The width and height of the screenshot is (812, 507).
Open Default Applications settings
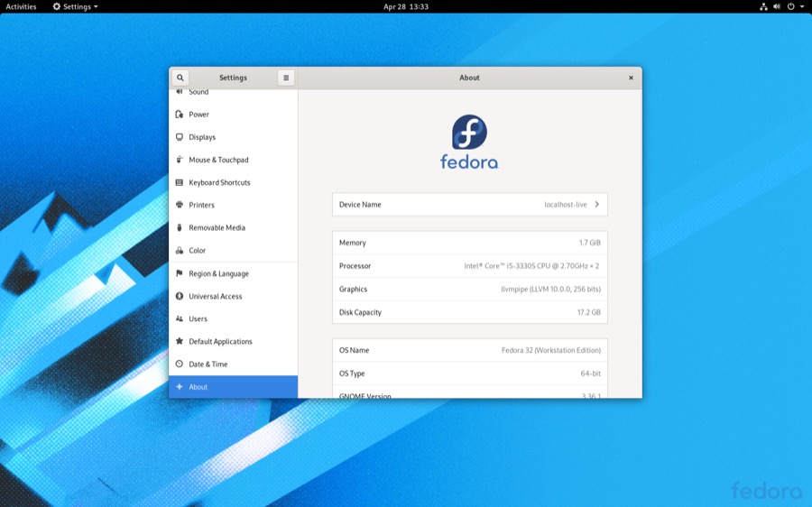[233, 341]
